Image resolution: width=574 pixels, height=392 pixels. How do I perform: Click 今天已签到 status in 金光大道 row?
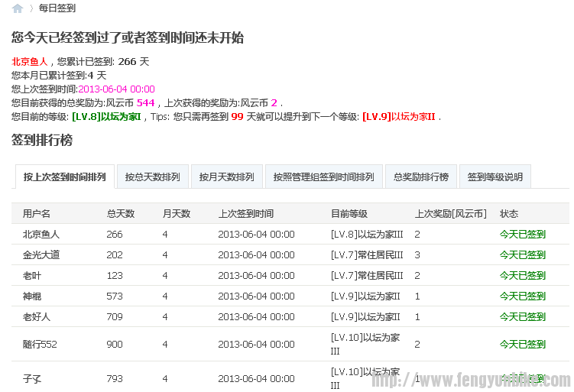click(523, 254)
